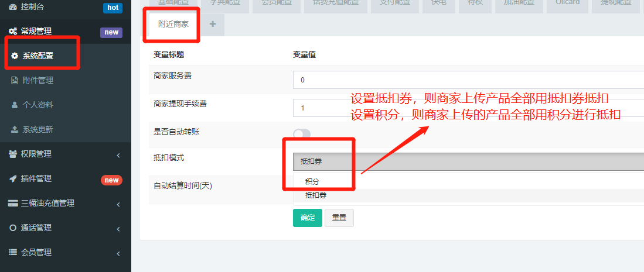
Task: Switch to the 附近商家 tab
Action: tap(173, 24)
